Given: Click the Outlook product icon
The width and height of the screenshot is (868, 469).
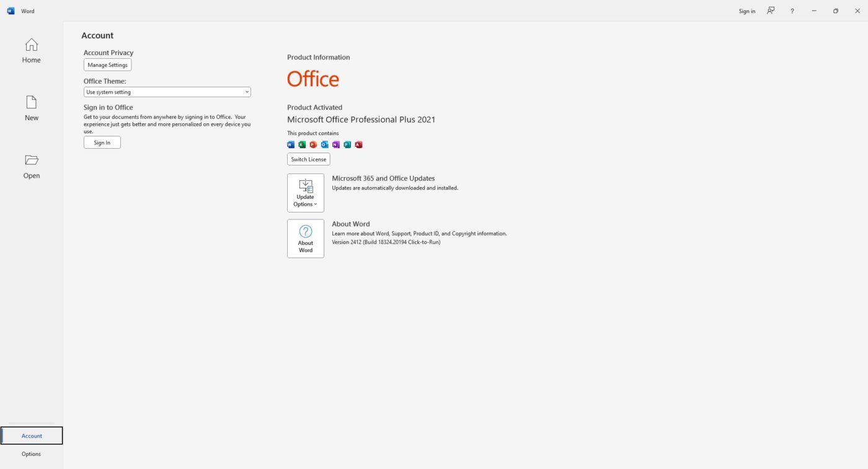Looking at the screenshot, I should (324, 144).
